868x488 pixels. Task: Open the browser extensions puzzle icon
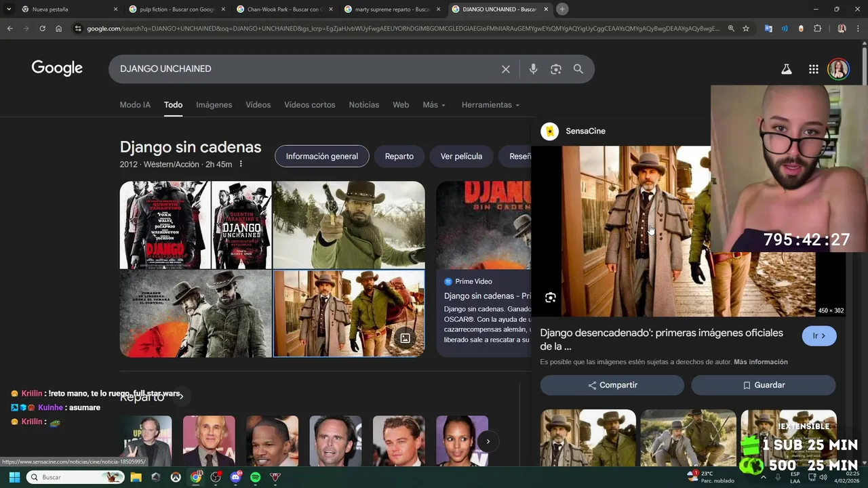[x=817, y=28]
